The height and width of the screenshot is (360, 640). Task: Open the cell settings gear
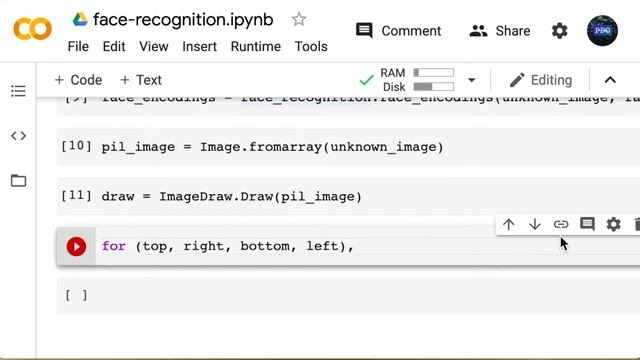coord(613,224)
